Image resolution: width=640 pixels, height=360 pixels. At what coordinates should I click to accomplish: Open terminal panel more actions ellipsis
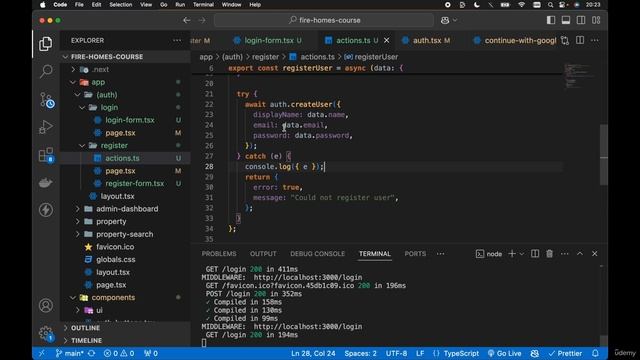564,253
